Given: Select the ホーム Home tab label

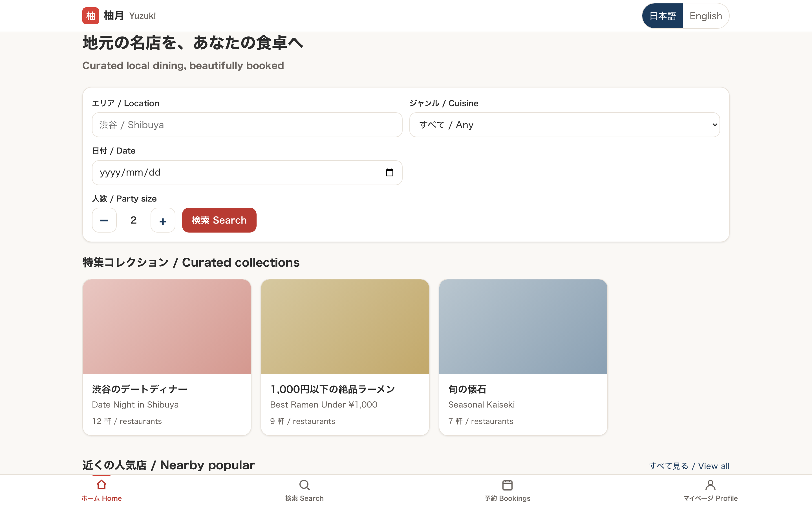Looking at the screenshot, I should [x=101, y=498].
